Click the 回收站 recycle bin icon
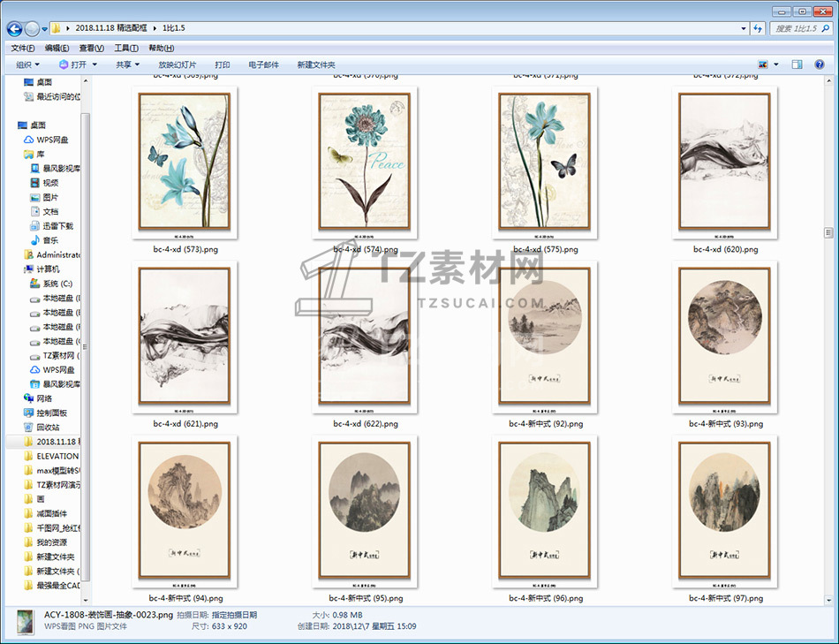Viewport: 839px width, 644px height. 28,428
